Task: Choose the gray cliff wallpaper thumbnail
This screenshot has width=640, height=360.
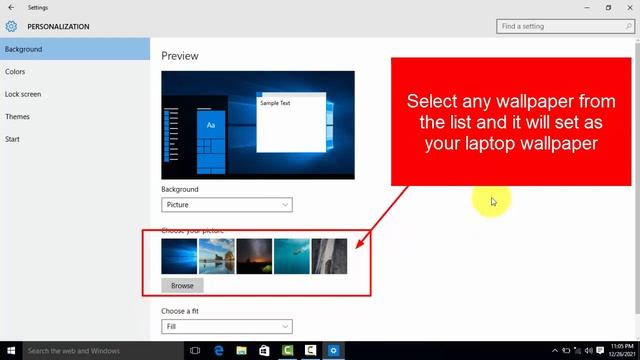Action: 329,256
